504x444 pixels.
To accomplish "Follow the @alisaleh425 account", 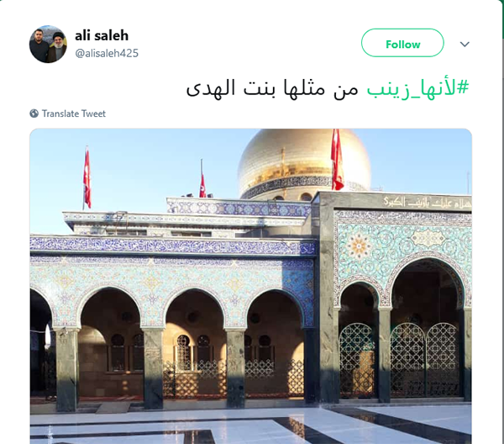I will coord(402,43).
